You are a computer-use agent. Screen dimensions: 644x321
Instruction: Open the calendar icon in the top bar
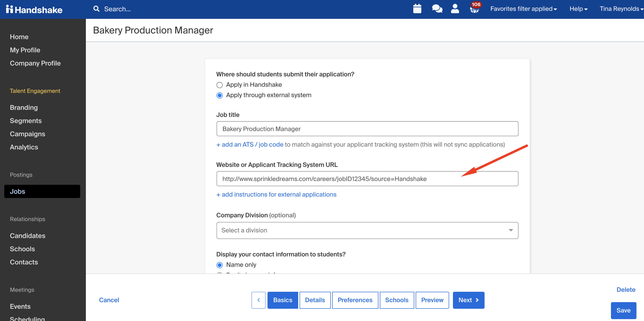click(417, 8)
